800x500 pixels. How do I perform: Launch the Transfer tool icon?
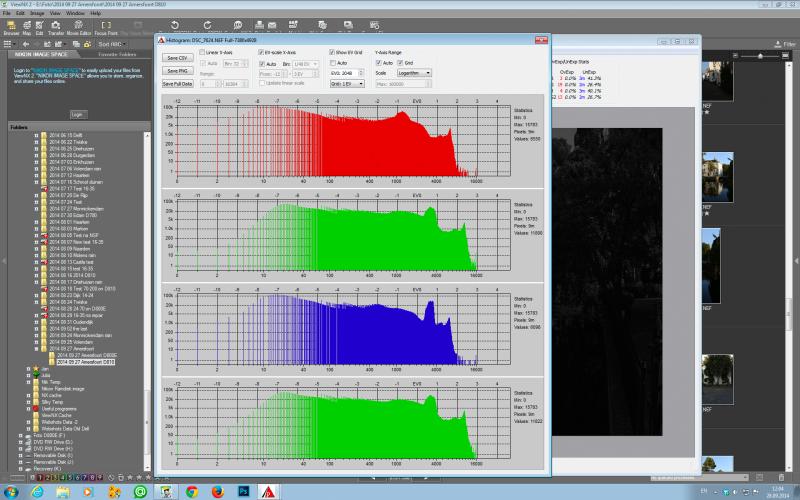(x=56, y=28)
